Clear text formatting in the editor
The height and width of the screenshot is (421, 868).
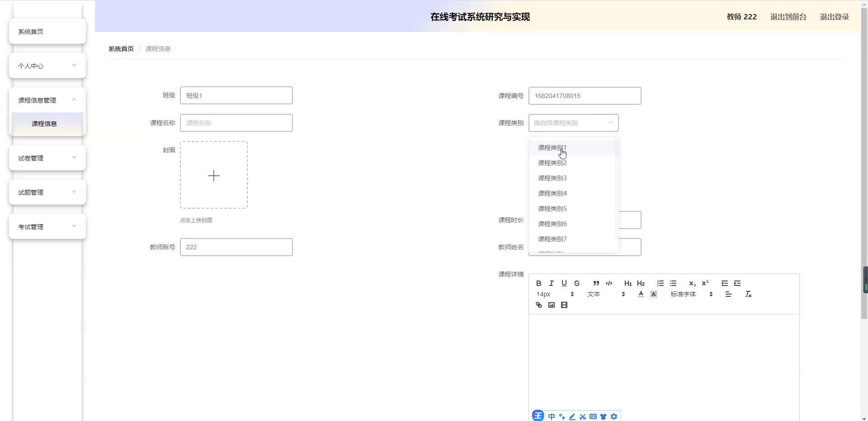[x=748, y=294]
